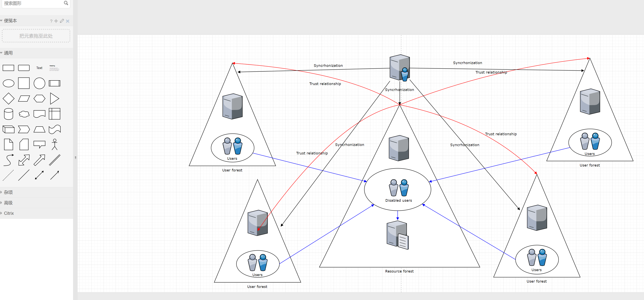Choose the cylinder shape icon

(x=9, y=114)
